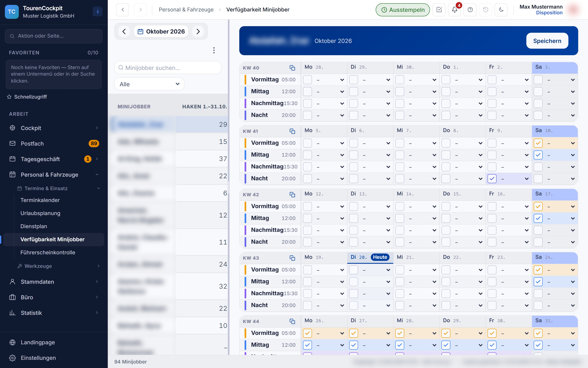Open Terminkalender in sidebar
Viewport: 588px width, 368px height.
click(40, 200)
